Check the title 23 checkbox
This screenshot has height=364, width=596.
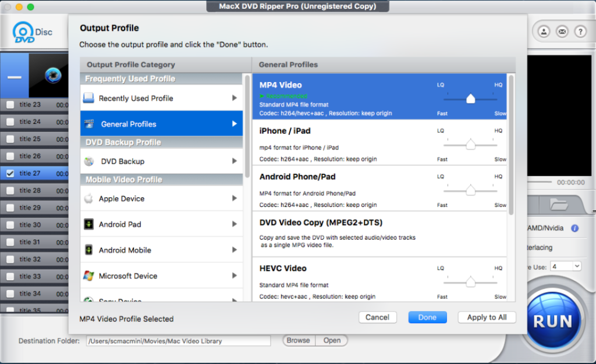pyautogui.click(x=10, y=105)
